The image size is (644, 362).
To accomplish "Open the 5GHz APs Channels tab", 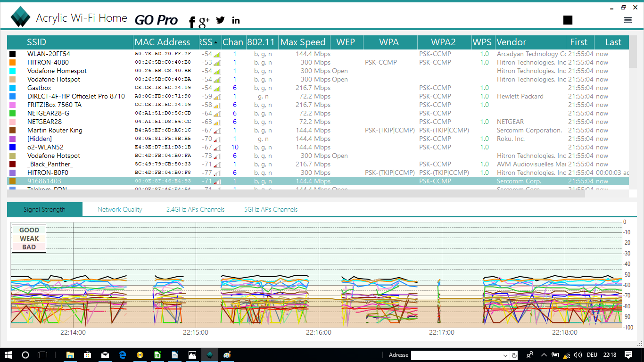I will 271,209.
